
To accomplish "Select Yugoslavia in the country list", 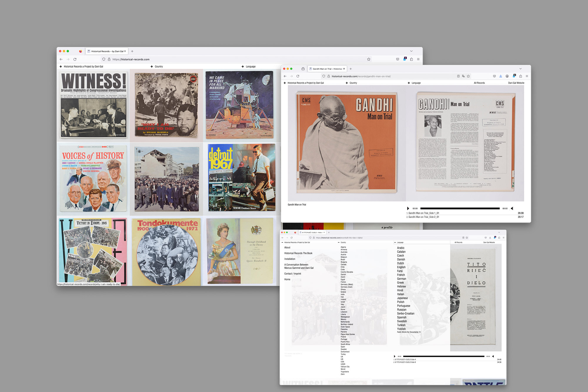I will point(345,372).
